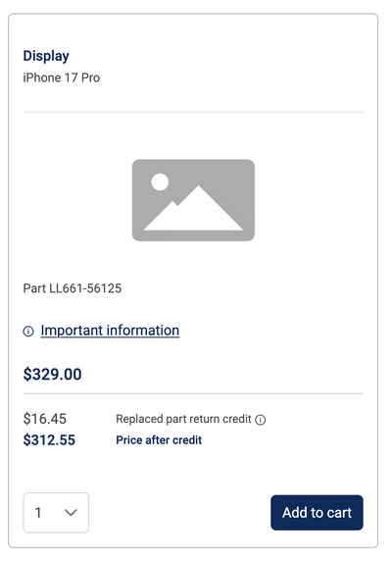Click the word cart on the button
The height and width of the screenshot is (564, 392).
coord(338,513)
